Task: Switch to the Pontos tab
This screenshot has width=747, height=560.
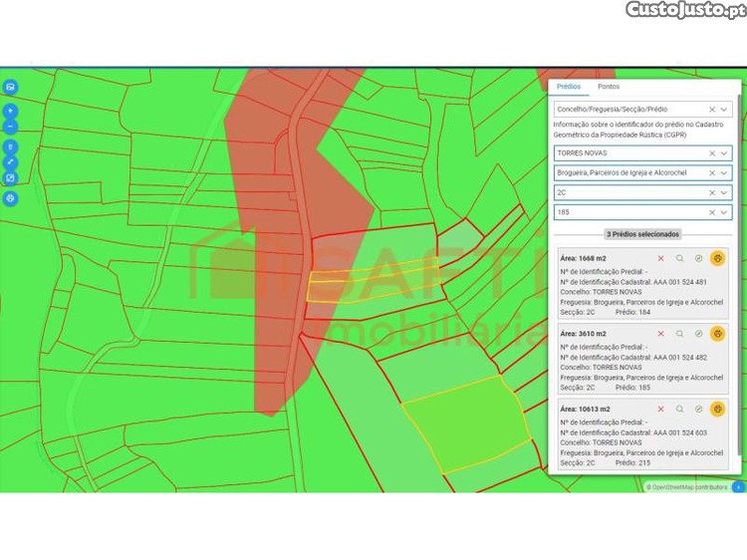Action: click(x=608, y=87)
